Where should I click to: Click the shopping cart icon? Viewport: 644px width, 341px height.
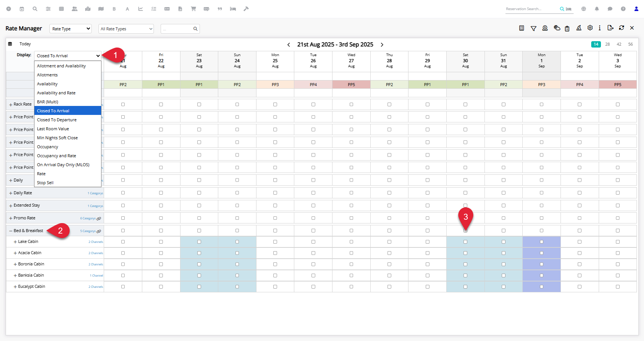[x=194, y=9]
